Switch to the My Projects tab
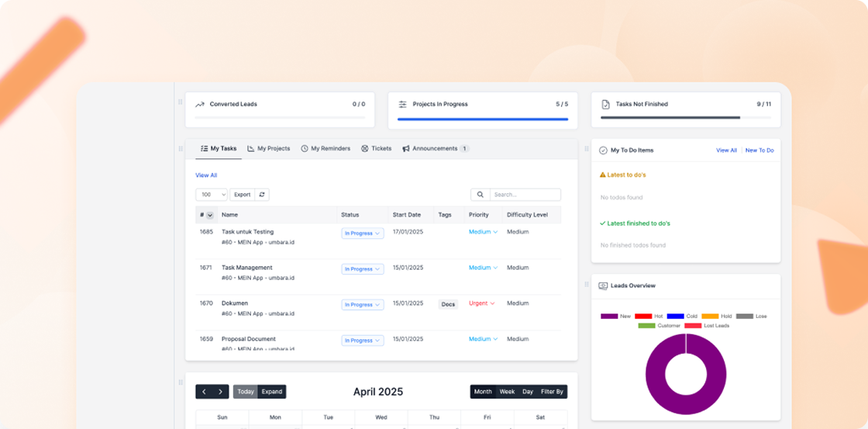 (x=268, y=148)
